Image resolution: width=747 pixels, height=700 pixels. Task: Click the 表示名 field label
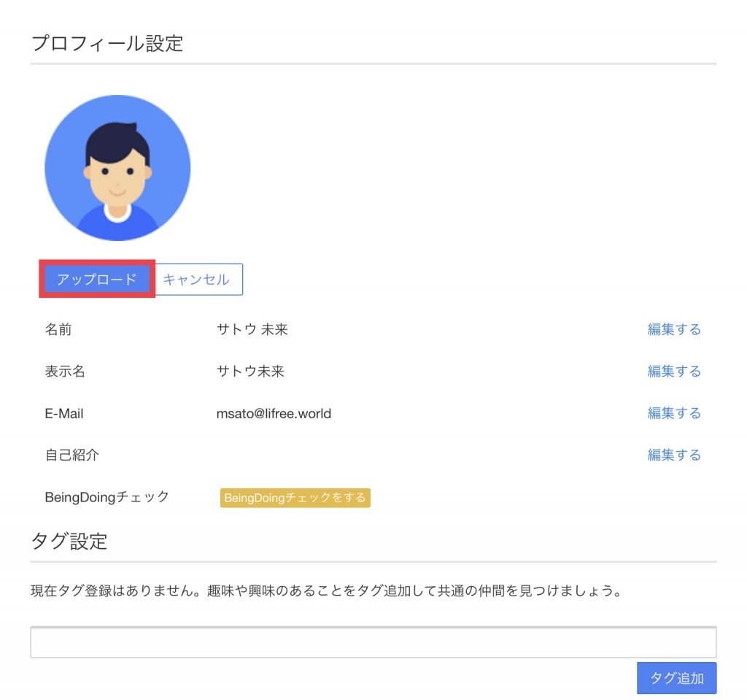(x=65, y=371)
